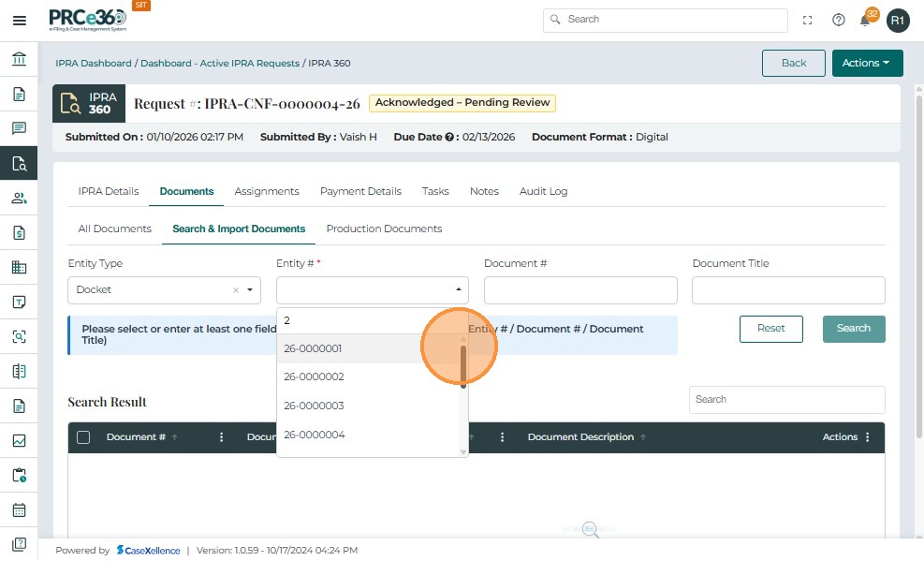
Task: Open column options left of Document Description
Action: click(502, 436)
